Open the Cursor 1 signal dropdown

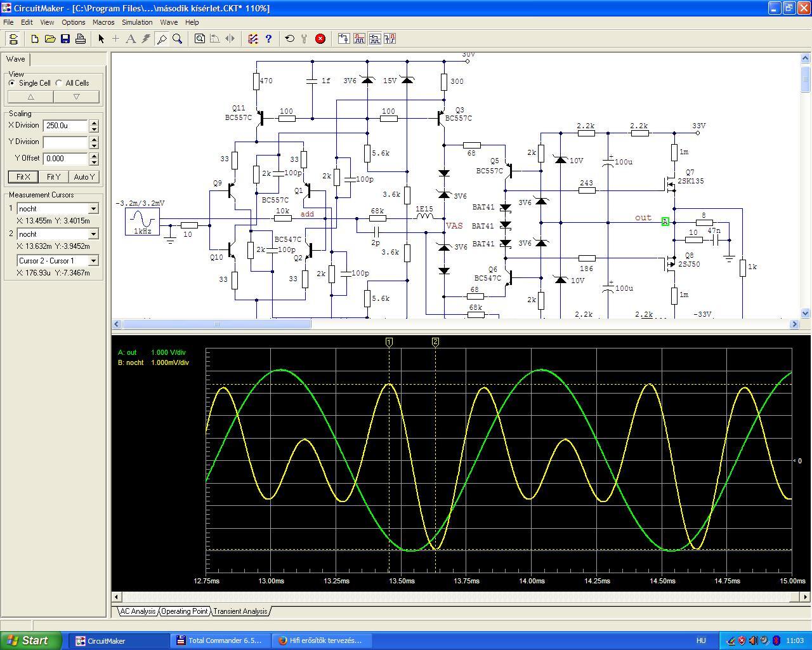tap(93, 209)
